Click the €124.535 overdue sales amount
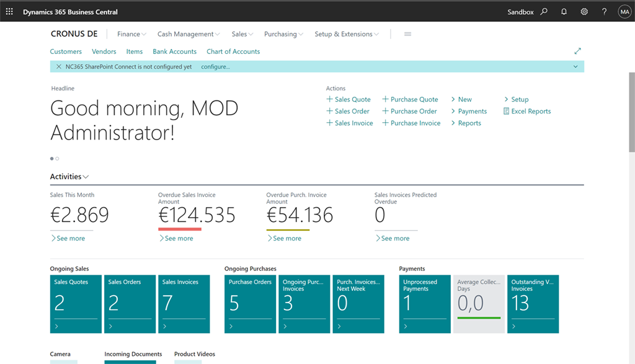Image resolution: width=635 pixels, height=364 pixels. pyautogui.click(x=197, y=215)
